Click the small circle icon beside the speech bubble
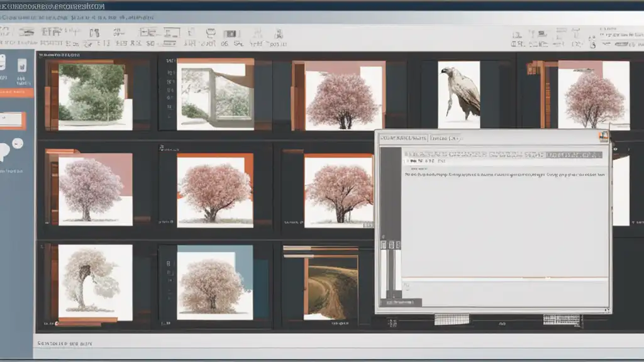 18,143
